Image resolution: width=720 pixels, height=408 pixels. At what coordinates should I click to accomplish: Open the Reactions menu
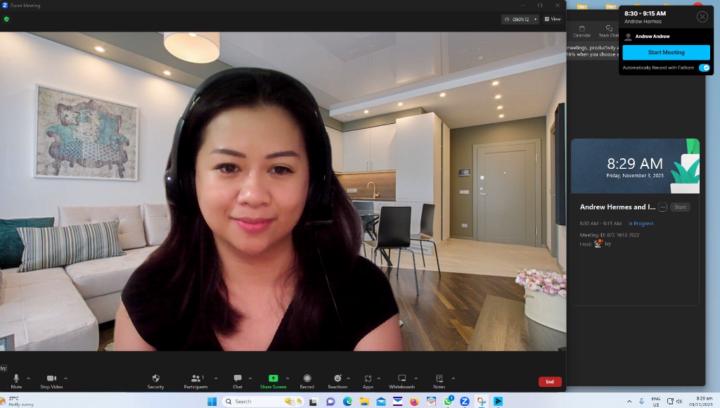coord(337,379)
